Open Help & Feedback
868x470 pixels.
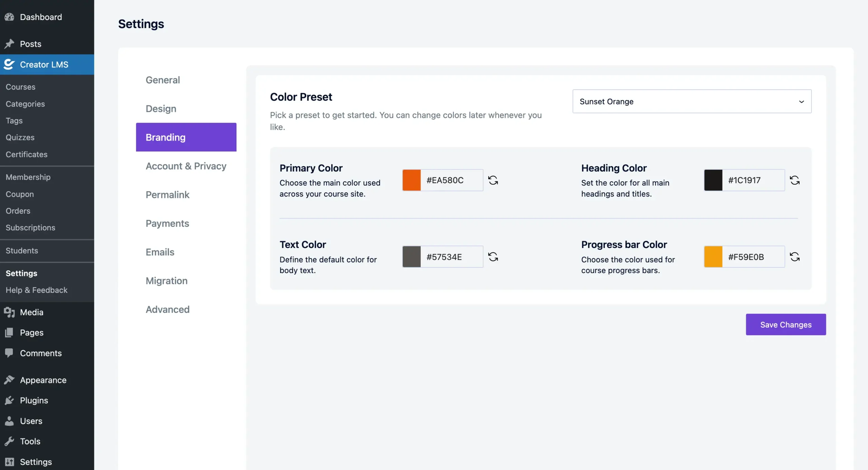click(36, 290)
